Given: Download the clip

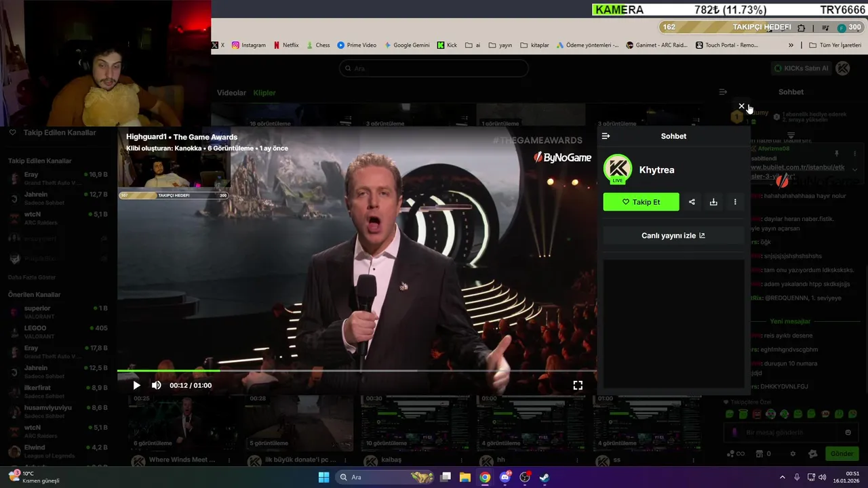Looking at the screenshot, I should coord(713,202).
